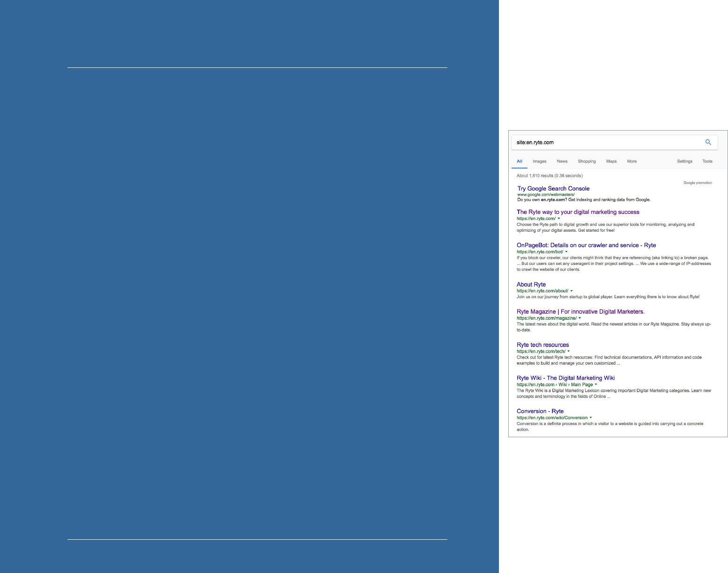
Task: Click the 'Google promotion' label
Action: (x=698, y=183)
